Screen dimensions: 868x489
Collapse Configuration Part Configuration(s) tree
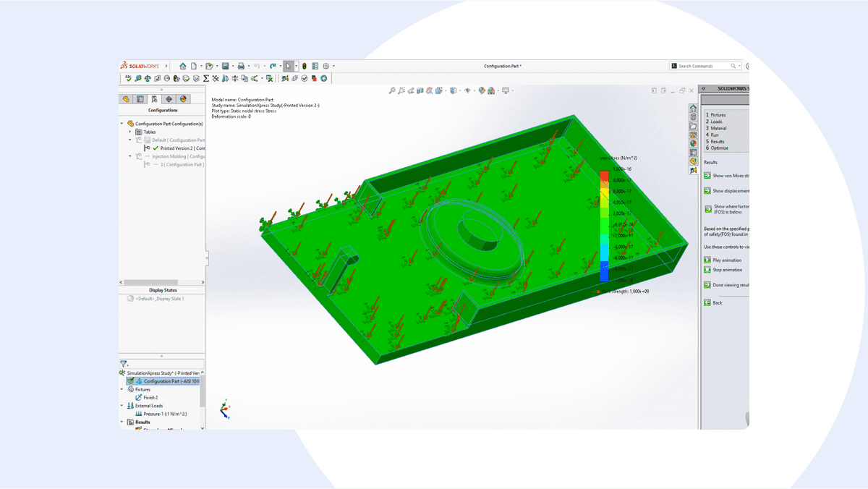coord(122,124)
